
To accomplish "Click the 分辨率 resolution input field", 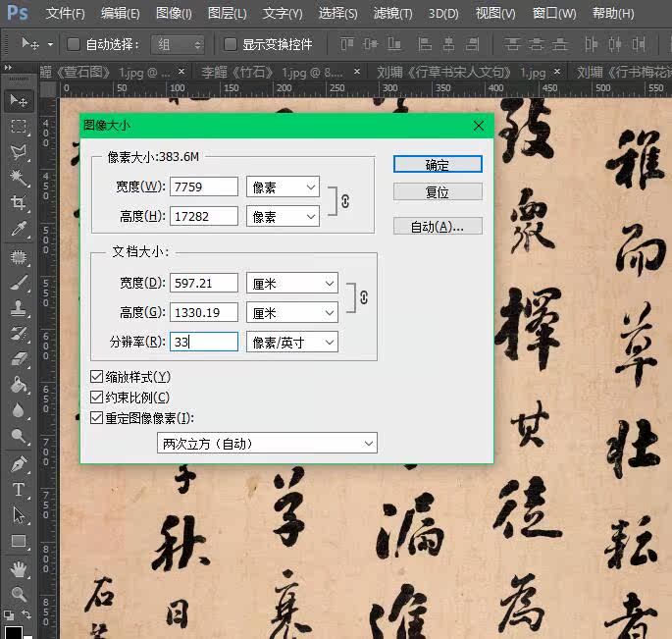I will click(204, 342).
